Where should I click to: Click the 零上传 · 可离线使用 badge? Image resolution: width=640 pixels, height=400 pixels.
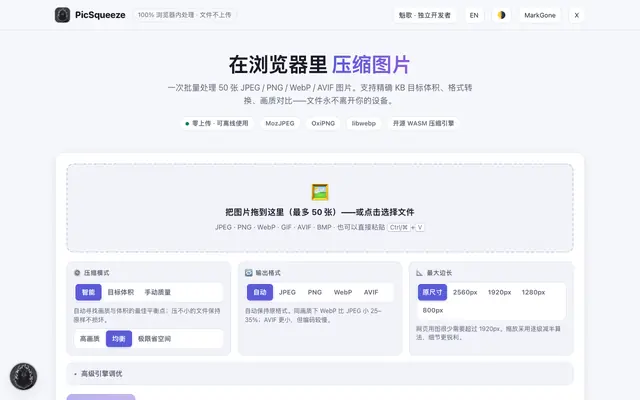point(217,123)
